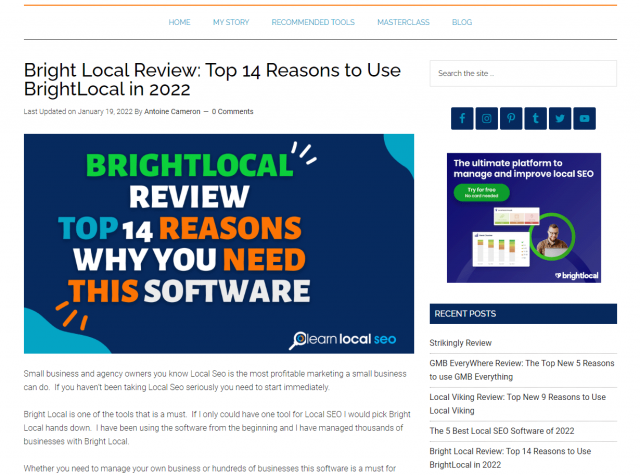Open the '0 Comments' link

pyautogui.click(x=232, y=111)
